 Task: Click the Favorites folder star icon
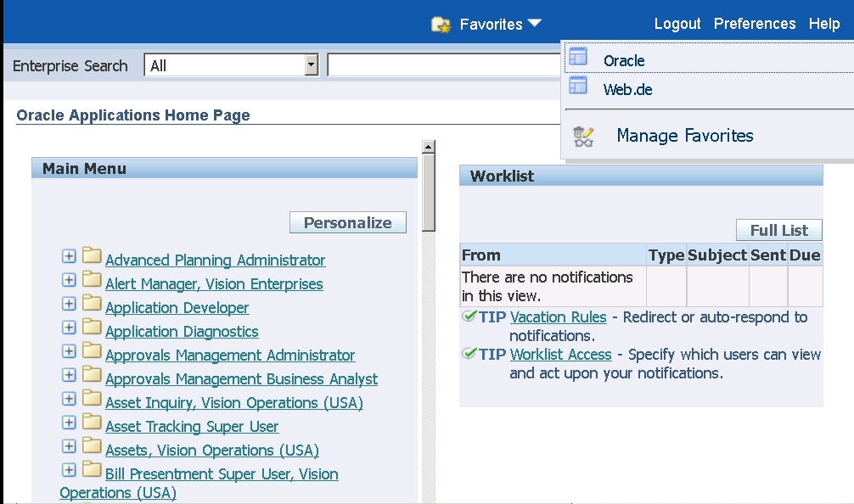[x=441, y=25]
